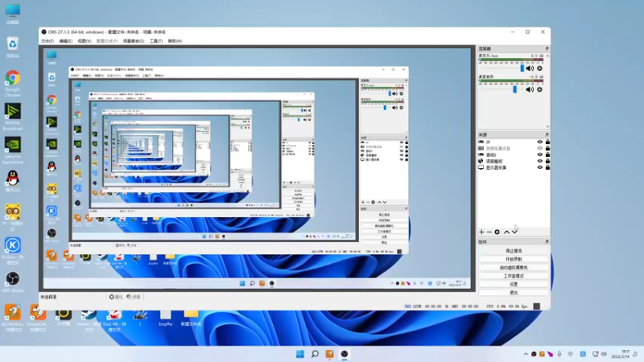Click the 麦克风/Aux volume slider handle
Image resolution: width=644 pixels, height=362 pixels.
pos(522,68)
